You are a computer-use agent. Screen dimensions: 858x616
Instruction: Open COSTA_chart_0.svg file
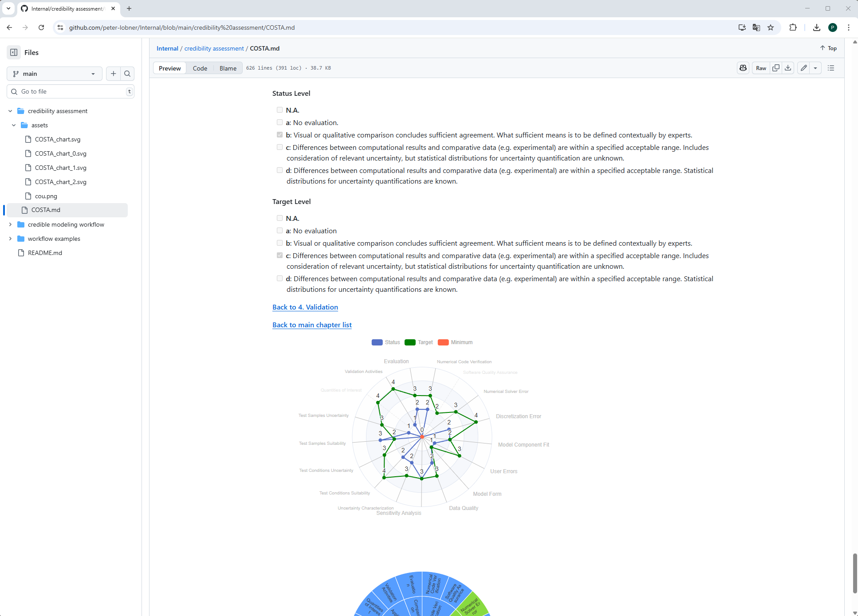61,153
